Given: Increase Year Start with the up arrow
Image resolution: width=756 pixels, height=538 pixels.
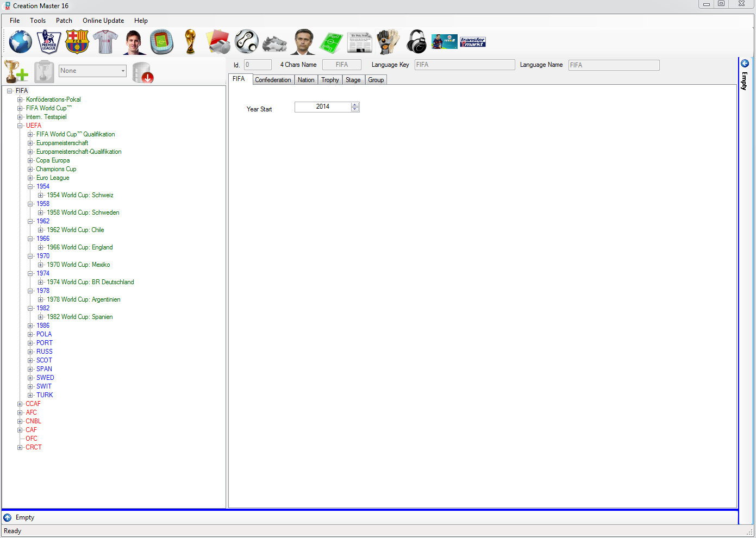Looking at the screenshot, I should click(355, 104).
